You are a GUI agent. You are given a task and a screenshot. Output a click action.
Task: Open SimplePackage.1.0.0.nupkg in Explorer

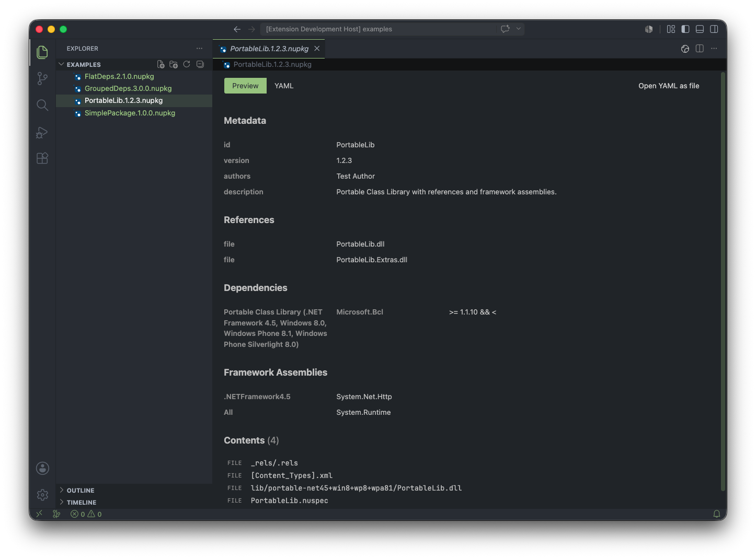pyautogui.click(x=130, y=113)
